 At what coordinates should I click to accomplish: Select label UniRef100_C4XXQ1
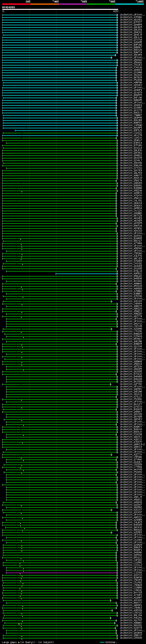pyautogui.click(x=131, y=263)
